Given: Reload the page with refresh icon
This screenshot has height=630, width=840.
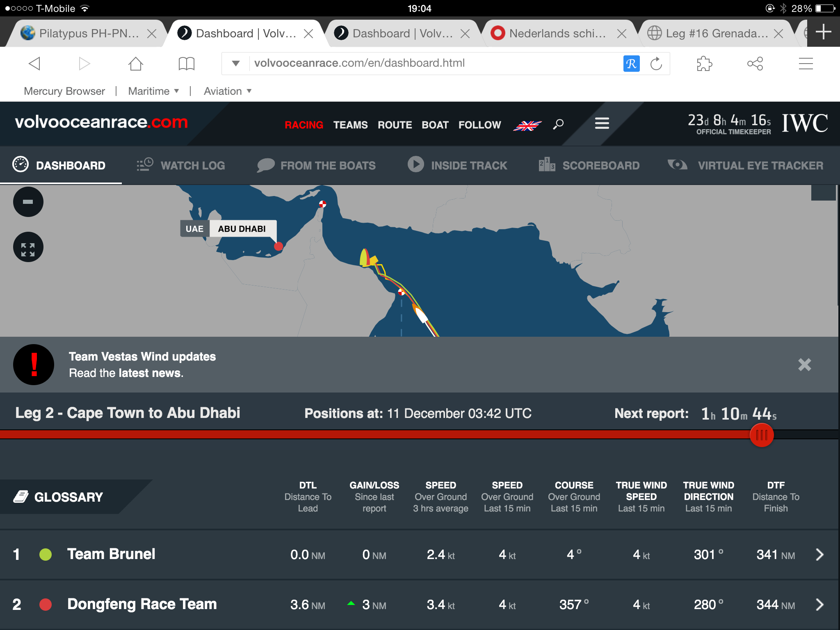Looking at the screenshot, I should [656, 64].
